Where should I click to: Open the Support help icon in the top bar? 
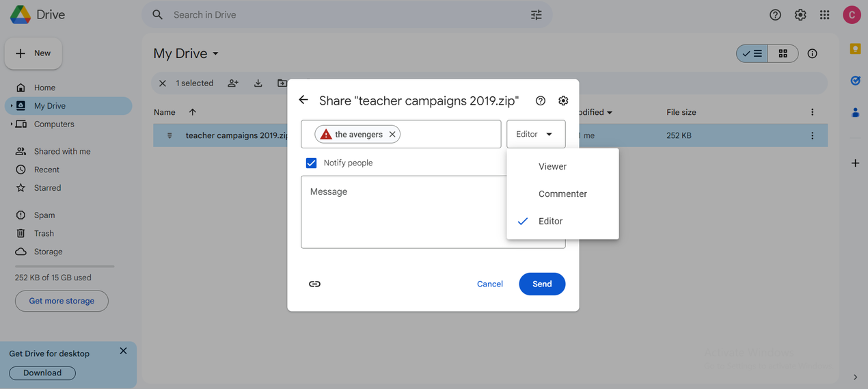tap(775, 15)
